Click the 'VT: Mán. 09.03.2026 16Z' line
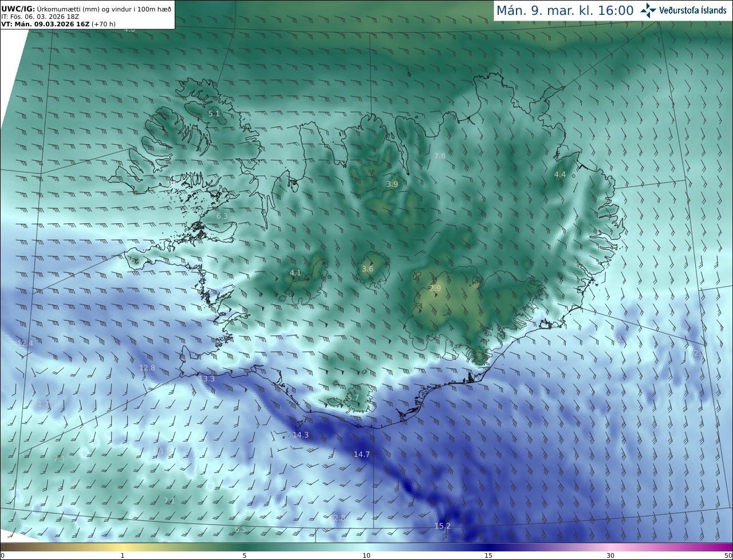Image resolution: width=733 pixels, height=560 pixels. (x=58, y=24)
